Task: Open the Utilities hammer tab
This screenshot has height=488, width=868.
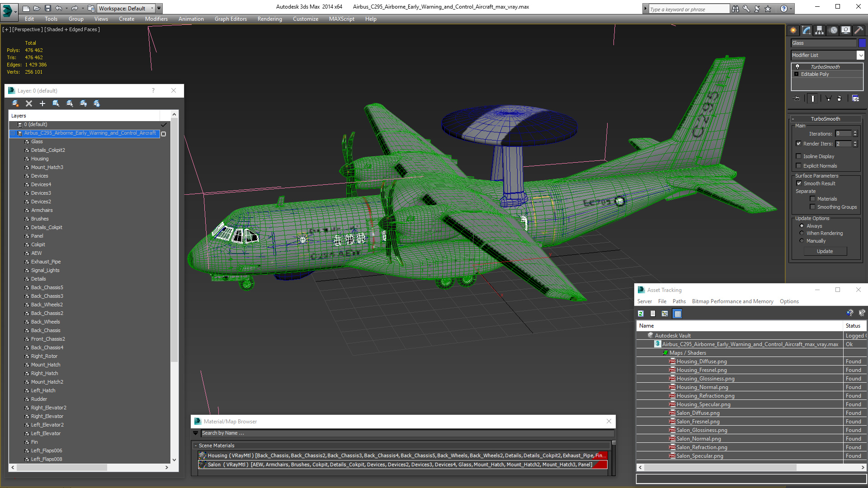Action: tap(859, 30)
